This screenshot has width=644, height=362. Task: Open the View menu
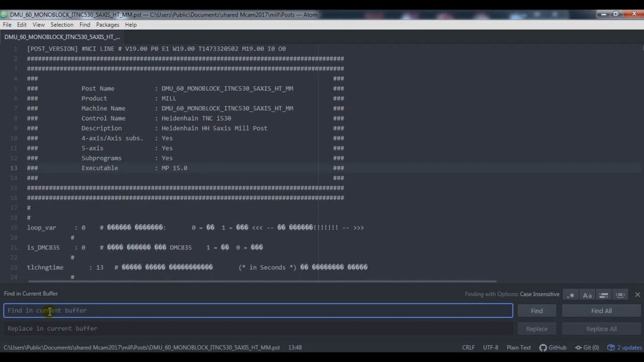(x=39, y=25)
